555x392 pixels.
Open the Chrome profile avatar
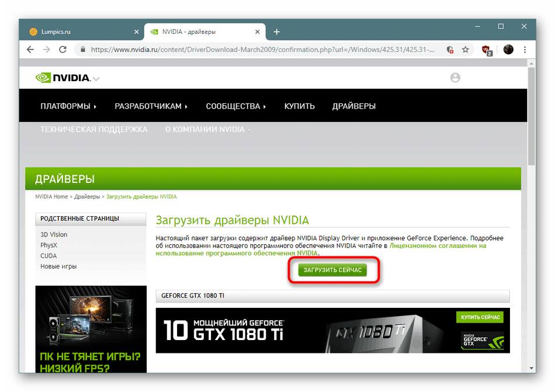pyautogui.click(x=508, y=50)
